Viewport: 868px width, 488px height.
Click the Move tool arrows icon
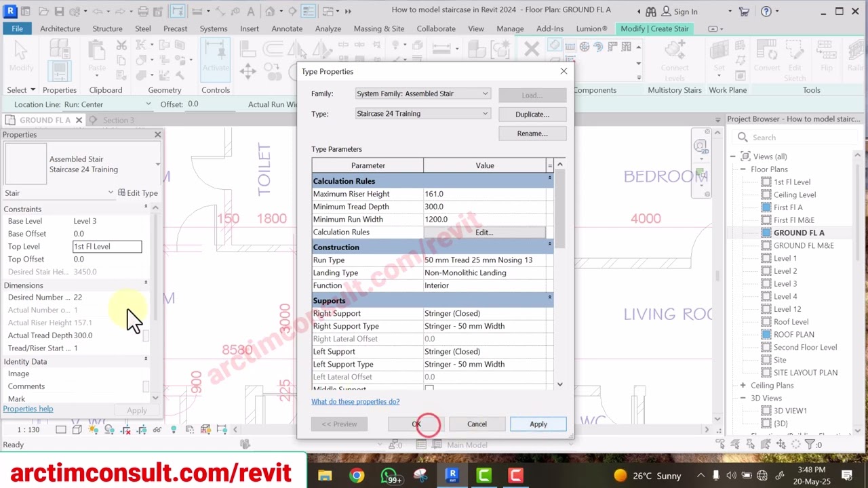coord(248,71)
